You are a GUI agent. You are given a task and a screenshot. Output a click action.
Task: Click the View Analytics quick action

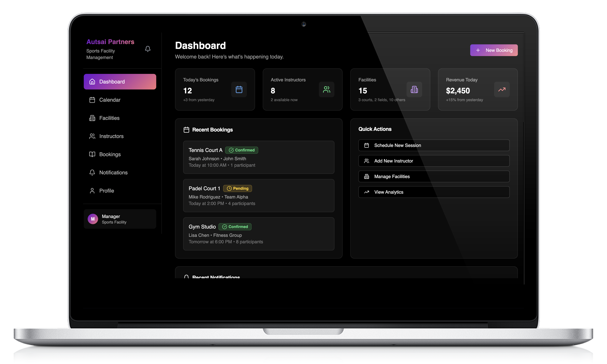tap(434, 192)
